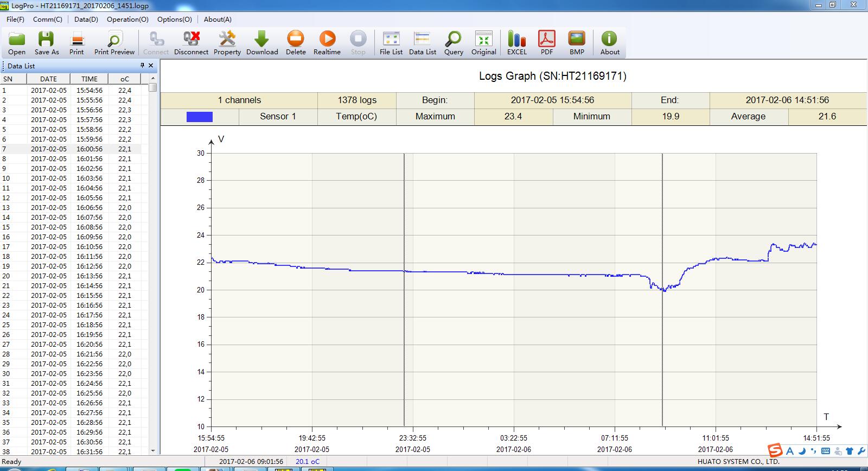Click the blue Sensor 1 color swatch
Screen dimensions: 868x471
[199, 117]
